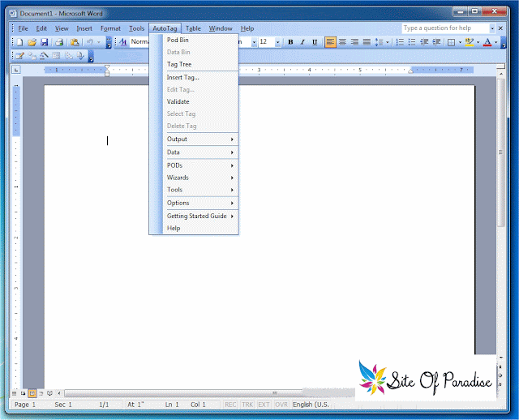Expand the Tools submenu in AutoTag menu
The width and height of the screenshot is (519, 420).
coord(200,190)
